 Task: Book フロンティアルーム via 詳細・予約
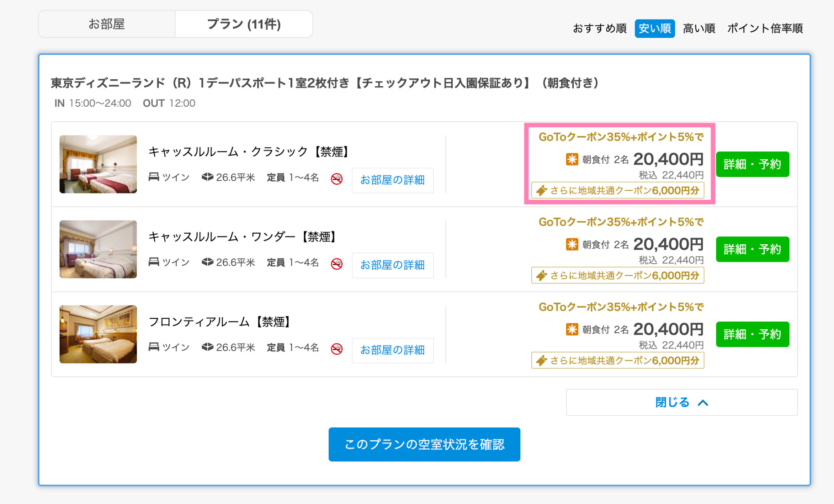click(752, 334)
